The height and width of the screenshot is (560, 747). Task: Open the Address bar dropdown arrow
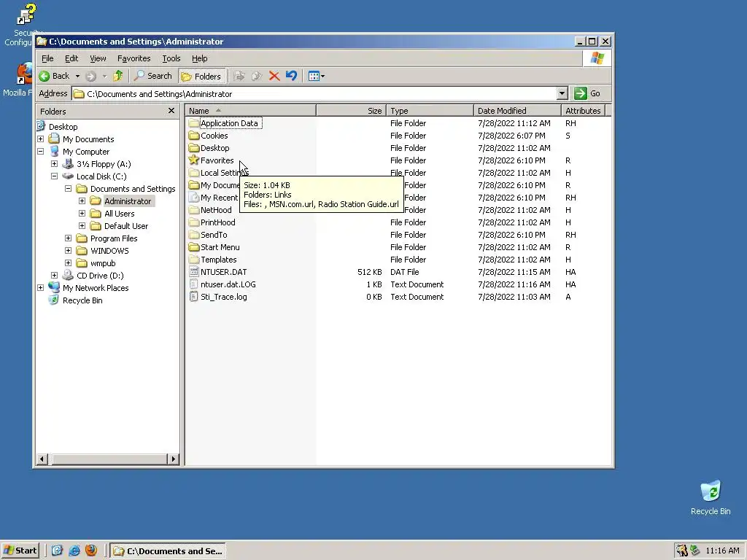tap(562, 93)
